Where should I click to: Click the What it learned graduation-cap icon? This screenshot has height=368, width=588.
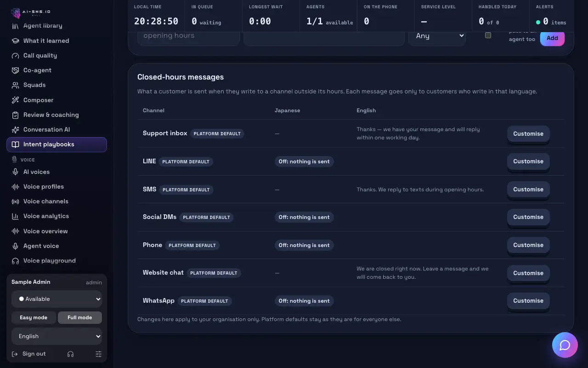(x=15, y=40)
